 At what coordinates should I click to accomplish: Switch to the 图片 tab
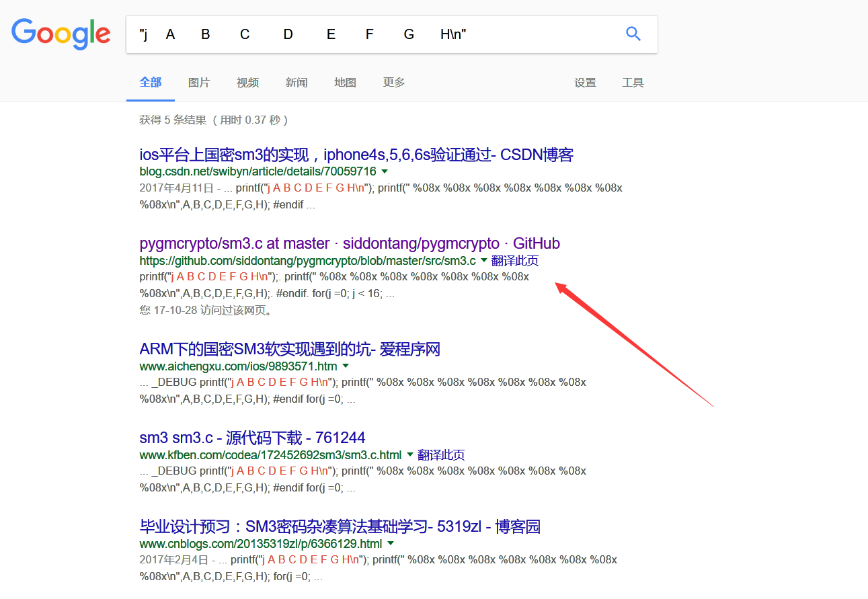coord(199,83)
